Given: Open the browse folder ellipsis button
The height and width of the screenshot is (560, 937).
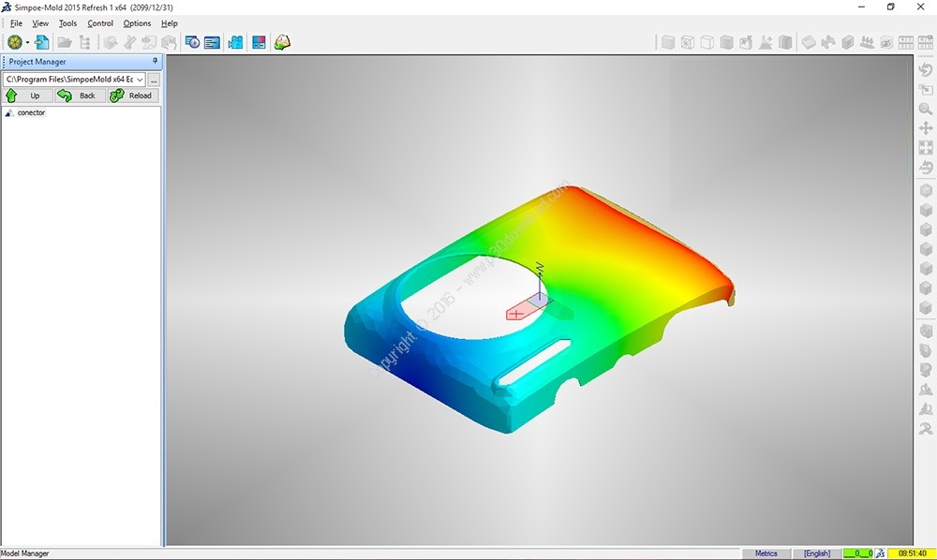Looking at the screenshot, I should 154,80.
